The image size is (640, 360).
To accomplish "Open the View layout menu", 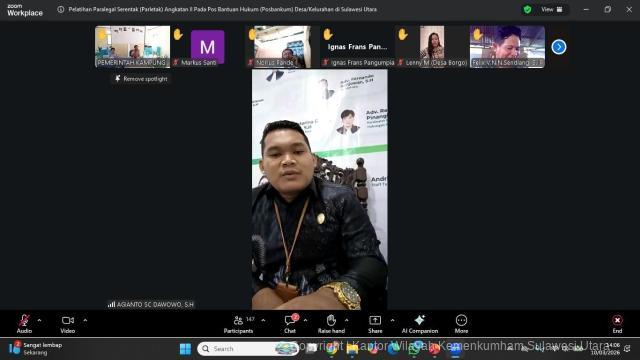I will pos(551,9).
